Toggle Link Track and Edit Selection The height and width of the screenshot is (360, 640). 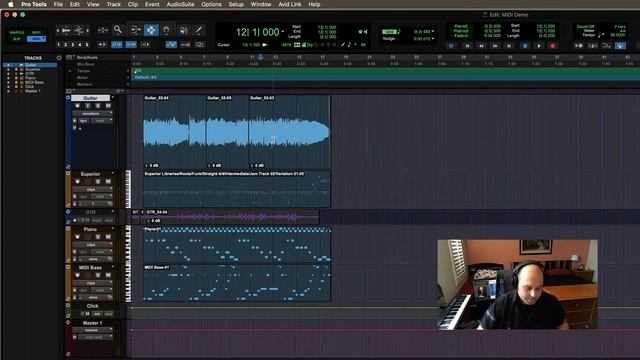pyautogui.click(x=131, y=44)
